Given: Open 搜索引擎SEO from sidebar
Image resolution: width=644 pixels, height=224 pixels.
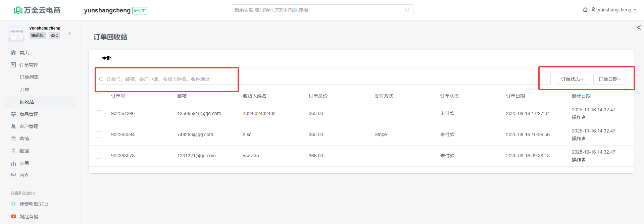Looking at the screenshot, I should click(34, 204).
